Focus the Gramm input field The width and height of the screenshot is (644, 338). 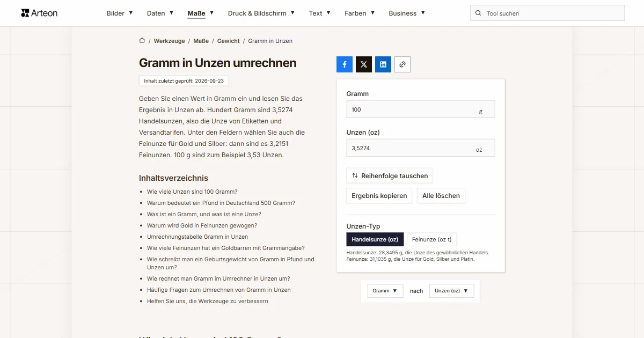click(421, 109)
